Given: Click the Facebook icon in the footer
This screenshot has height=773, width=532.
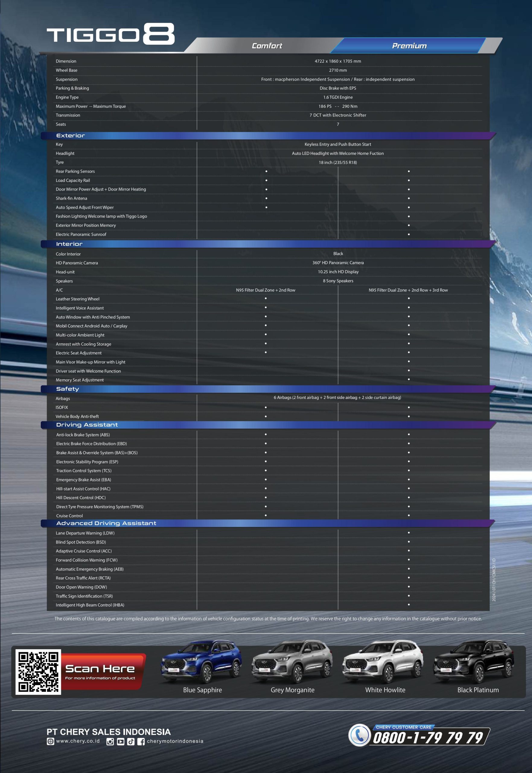Looking at the screenshot, I should [x=141, y=742].
